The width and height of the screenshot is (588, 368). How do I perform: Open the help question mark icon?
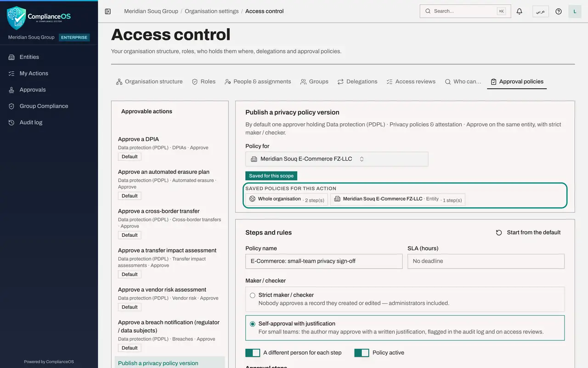pos(559,11)
